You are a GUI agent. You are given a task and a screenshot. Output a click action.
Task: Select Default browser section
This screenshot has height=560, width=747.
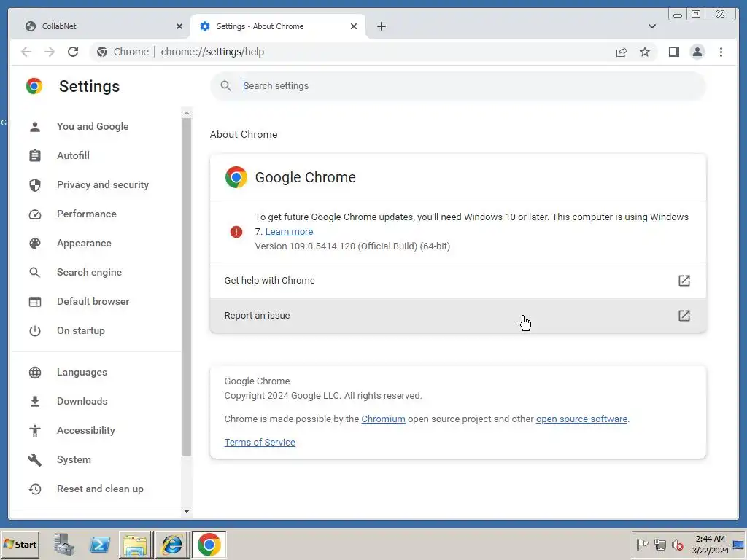[x=93, y=301]
